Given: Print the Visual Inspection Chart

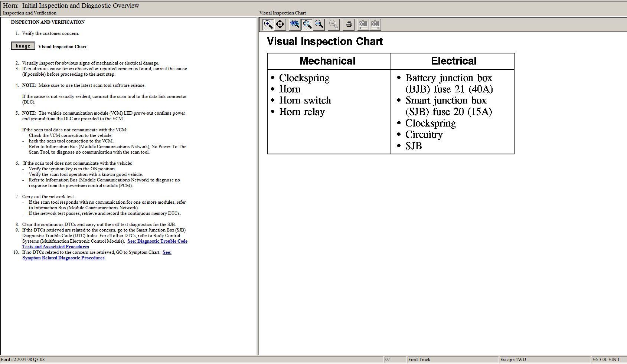Looking at the screenshot, I should pos(349,25).
